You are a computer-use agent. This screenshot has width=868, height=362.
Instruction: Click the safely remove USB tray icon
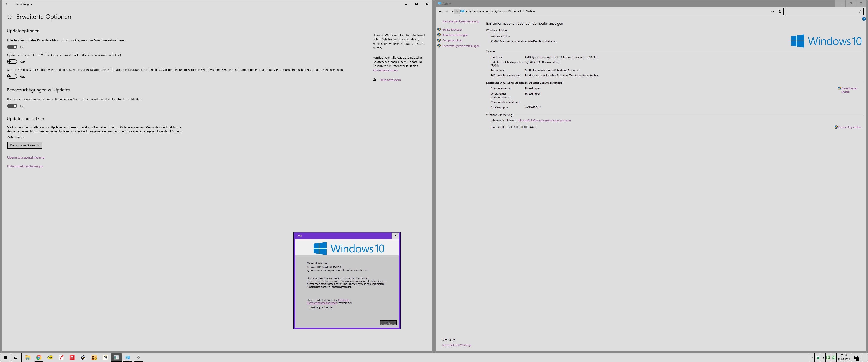[823, 358]
